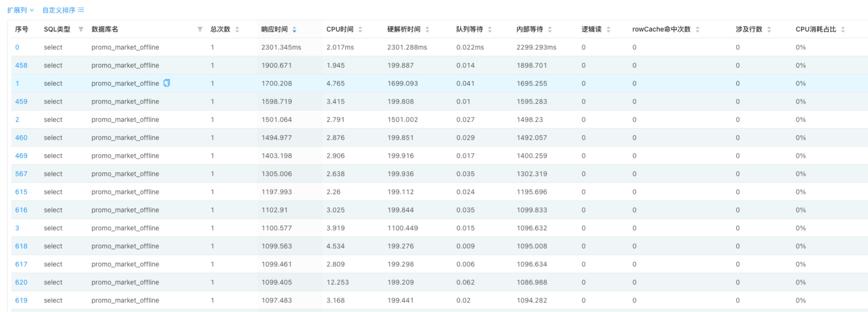
Task: Open the row with 序号 620
Action: (x=21, y=282)
